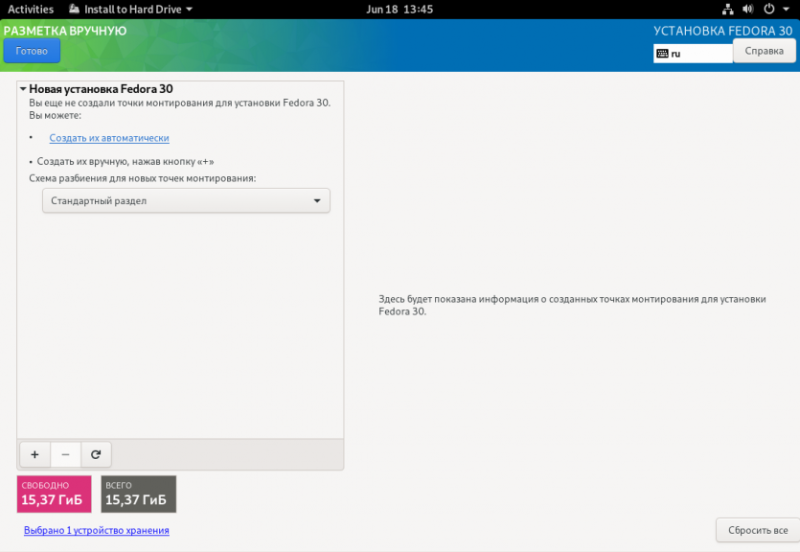Open the Выбрано 1 устройство хранения link
Viewport: 800px width, 552px height.
point(96,530)
